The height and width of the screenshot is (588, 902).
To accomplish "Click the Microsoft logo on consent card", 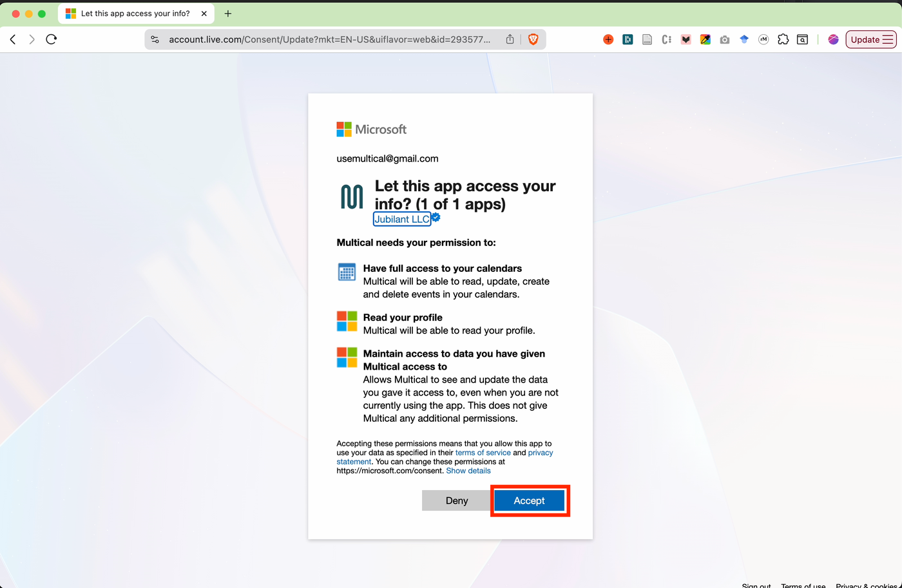I will click(x=372, y=129).
